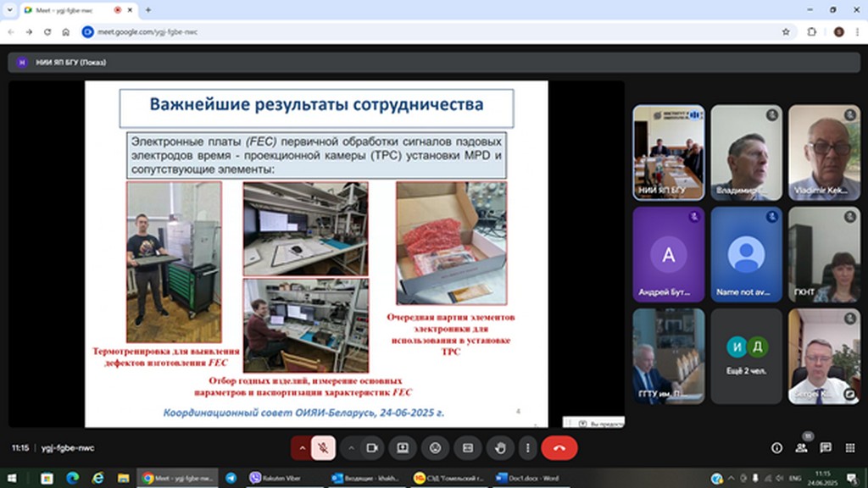Toggle the camera on or off
The width and height of the screenshot is (868, 488).
(x=370, y=447)
